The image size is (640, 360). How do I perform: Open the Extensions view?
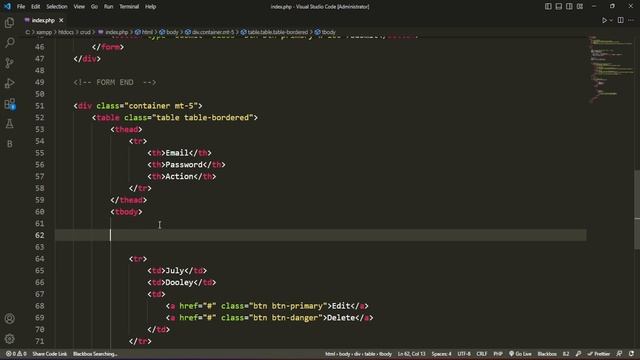(9, 104)
